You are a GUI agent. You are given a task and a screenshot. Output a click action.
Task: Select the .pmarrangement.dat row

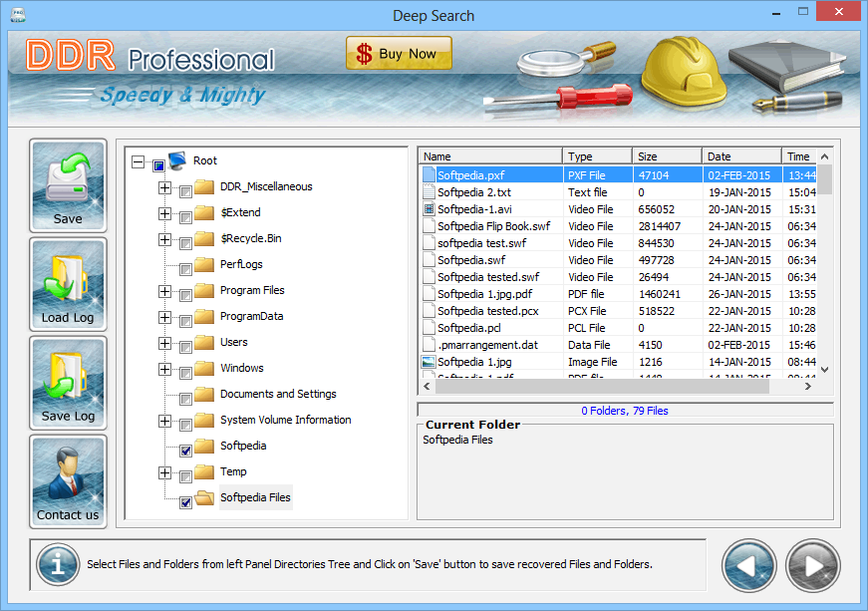(618, 345)
